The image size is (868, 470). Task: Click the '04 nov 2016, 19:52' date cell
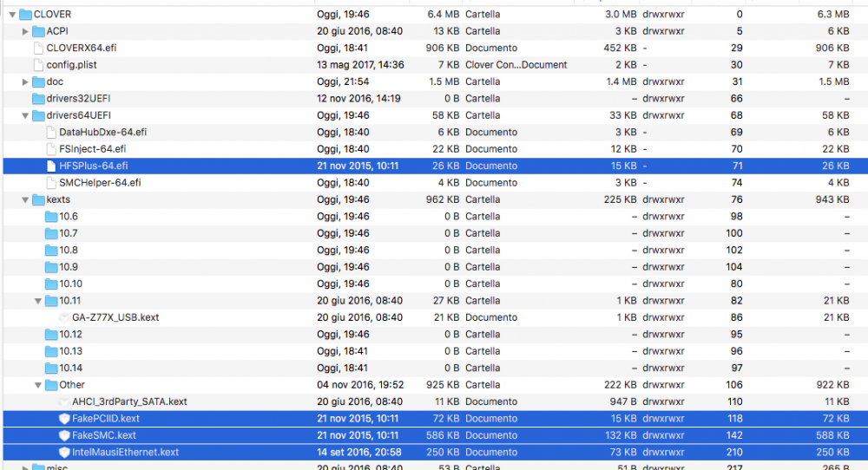(360, 385)
